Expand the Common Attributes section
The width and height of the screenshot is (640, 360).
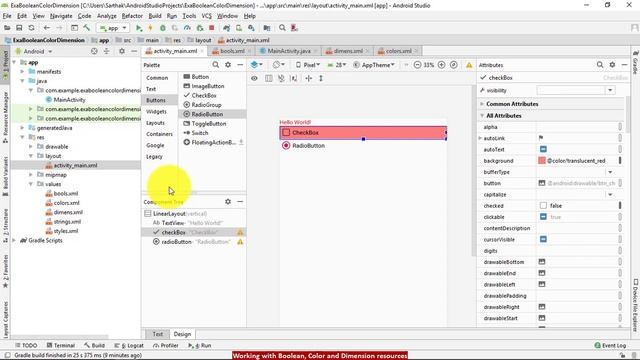(482, 104)
